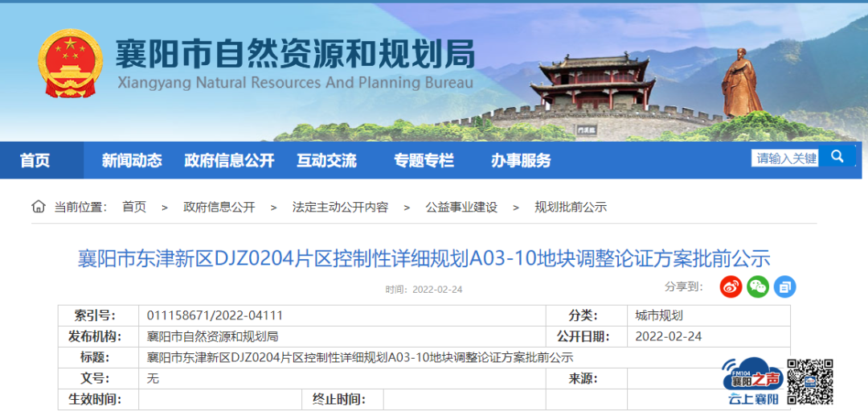Viewport: 868px width, 420px height.
Task: Click the 文号 value 无
Action: (x=153, y=379)
